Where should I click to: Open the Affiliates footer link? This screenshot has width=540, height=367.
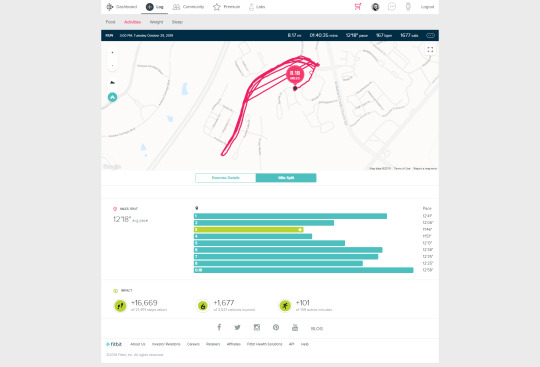click(x=233, y=344)
